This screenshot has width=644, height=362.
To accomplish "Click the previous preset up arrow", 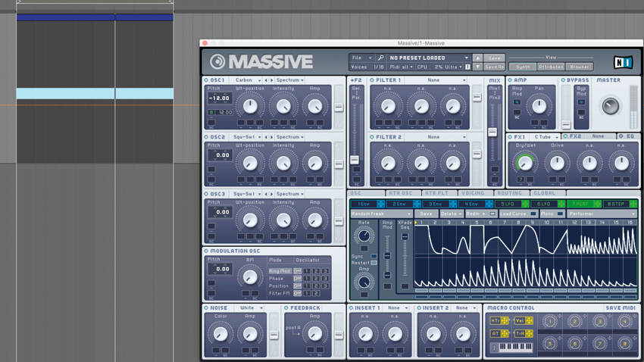I will click(477, 58).
